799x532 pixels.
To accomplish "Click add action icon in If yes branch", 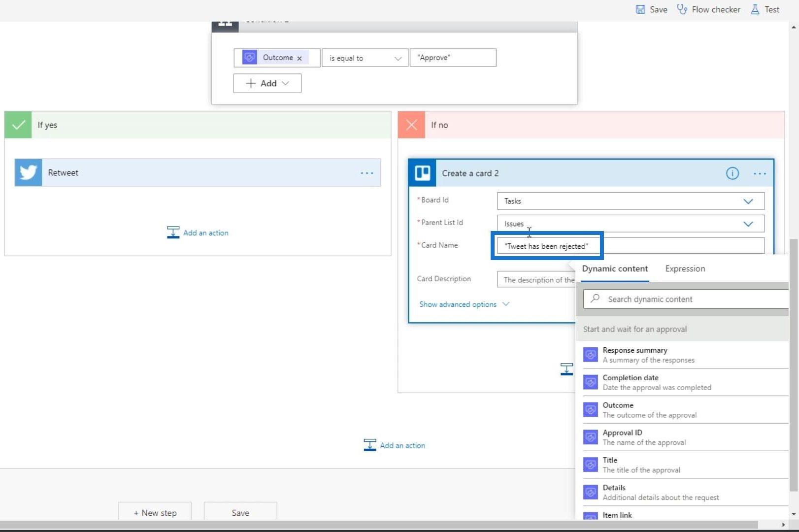I will (x=173, y=233).
